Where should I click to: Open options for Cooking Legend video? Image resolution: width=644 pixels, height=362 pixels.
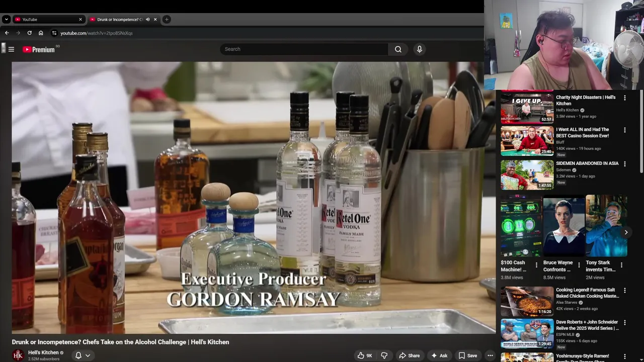625,291
